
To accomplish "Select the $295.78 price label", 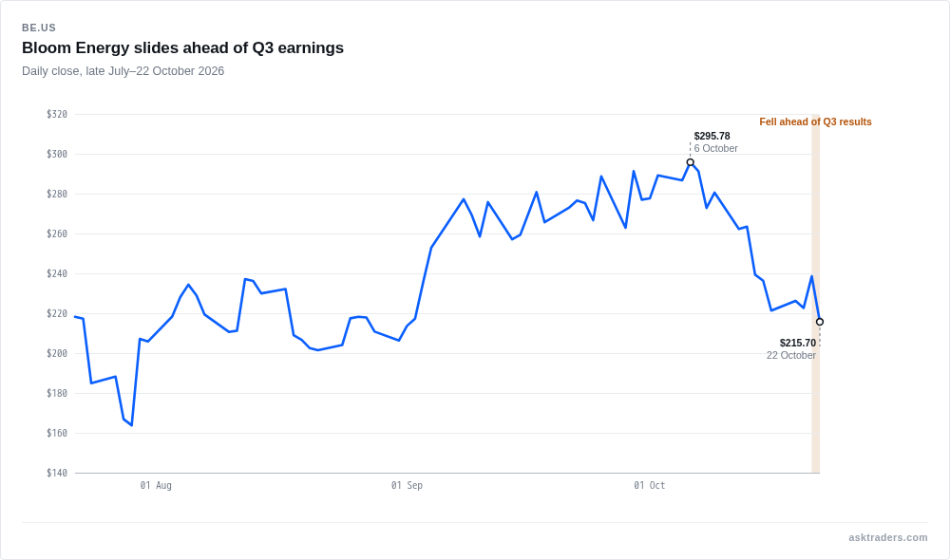I will 712,137.
